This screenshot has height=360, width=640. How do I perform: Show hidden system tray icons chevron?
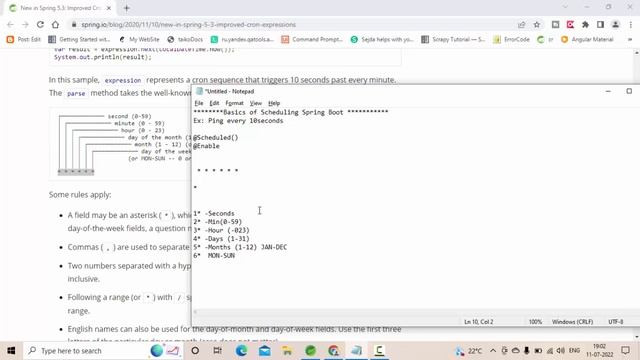[493, 351]
